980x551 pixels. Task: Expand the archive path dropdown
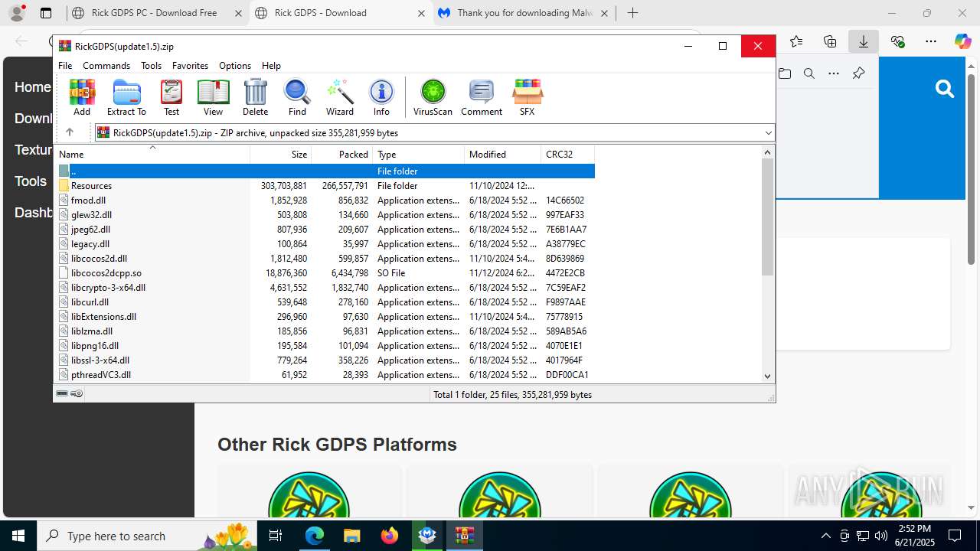tap(768, 133)
